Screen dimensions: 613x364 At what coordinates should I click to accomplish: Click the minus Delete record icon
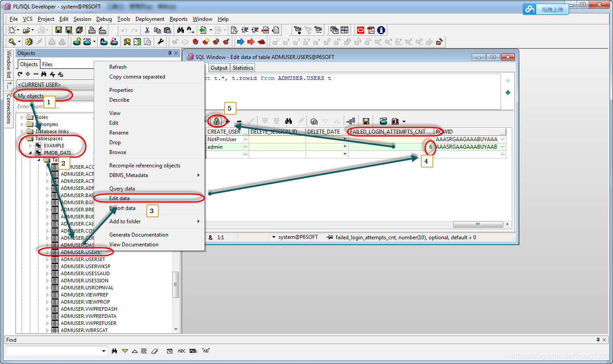pos(239,121)
